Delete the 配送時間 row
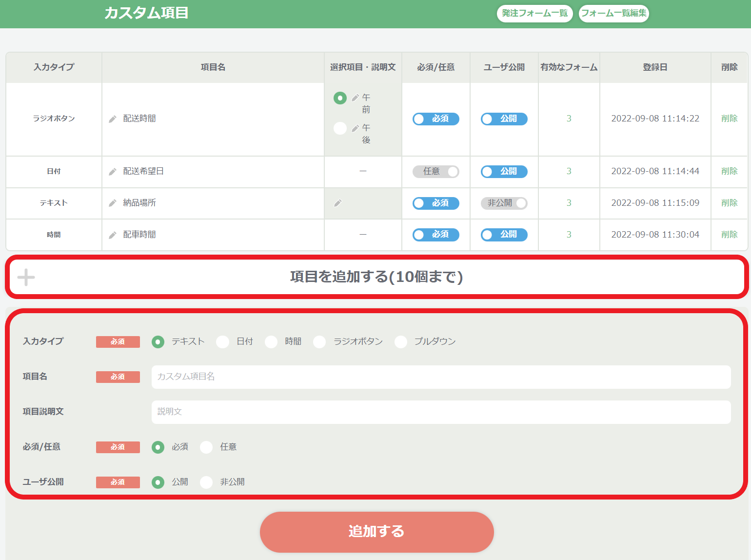The image size is (751, 560). tap(730, 119)
